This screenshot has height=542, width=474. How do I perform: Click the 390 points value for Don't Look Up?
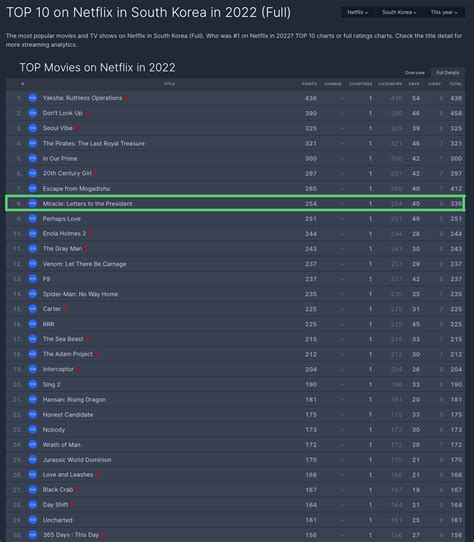[311, 113]
